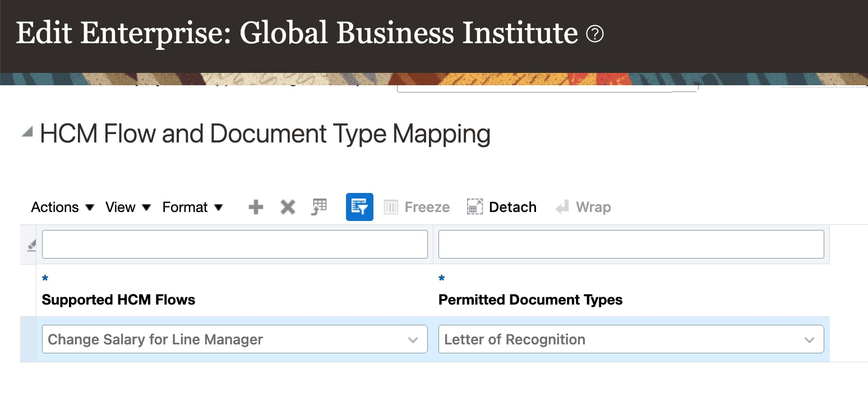
Task: Click the Permitted Document Types column header
Action: [x=530, y=300]
